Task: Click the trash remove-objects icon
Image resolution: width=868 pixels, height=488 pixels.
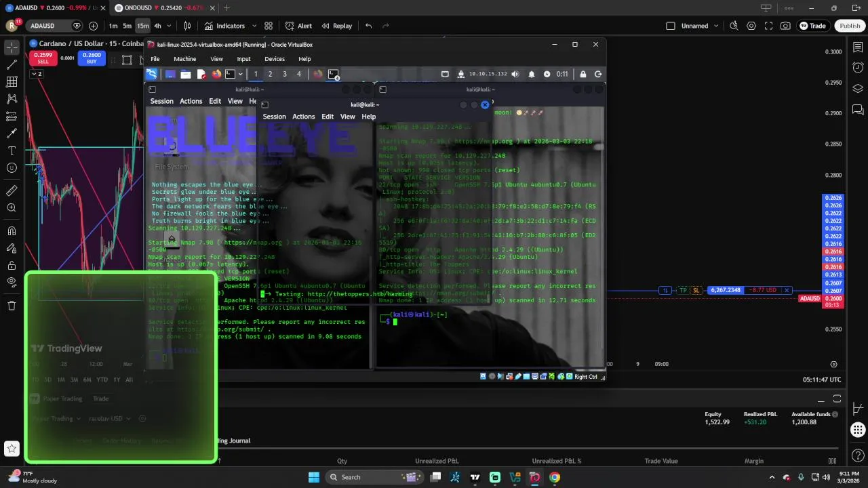Action: click(x=12, y=306)
